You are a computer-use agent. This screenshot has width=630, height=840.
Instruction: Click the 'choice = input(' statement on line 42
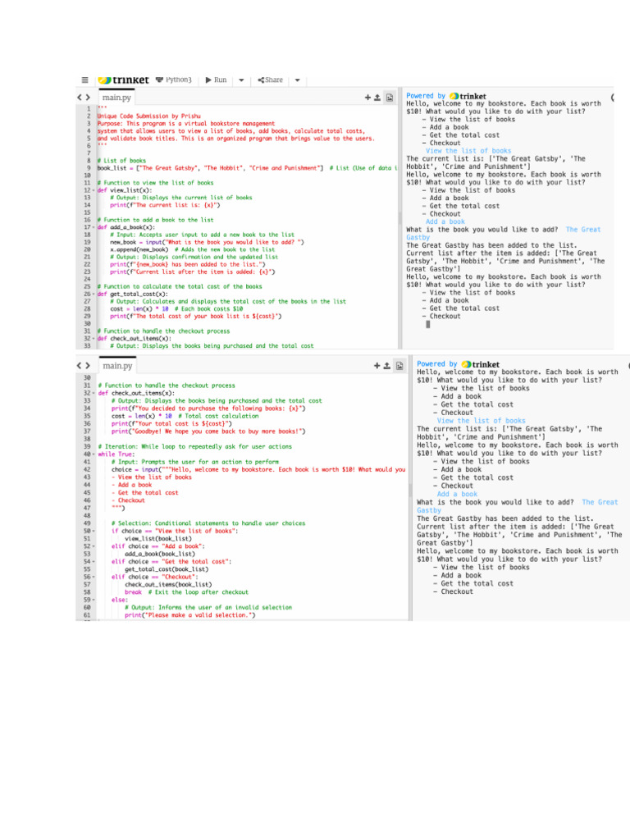(258, 469)
